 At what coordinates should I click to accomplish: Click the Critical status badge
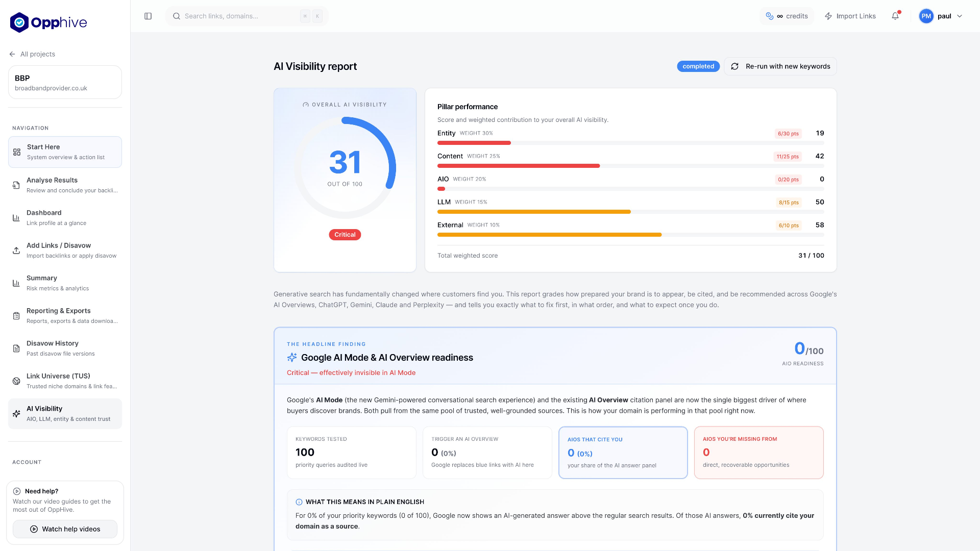(x=345, y=235)
